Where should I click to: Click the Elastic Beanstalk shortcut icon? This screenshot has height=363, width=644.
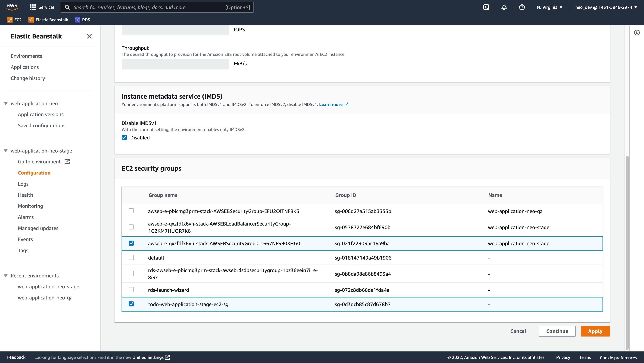pyautogui.click(x=31, y=20)
